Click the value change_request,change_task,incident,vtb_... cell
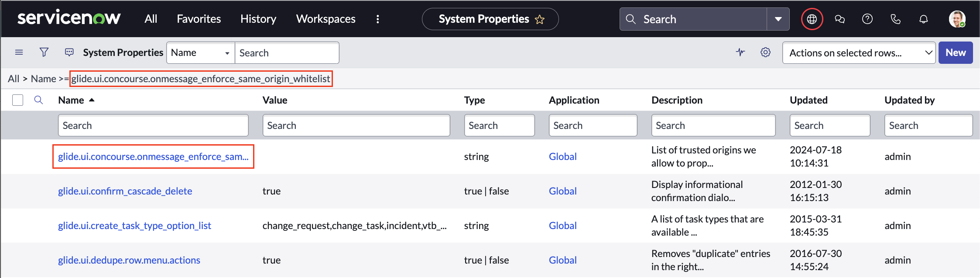This screenshot has height=278, width=980. [355, 226]
